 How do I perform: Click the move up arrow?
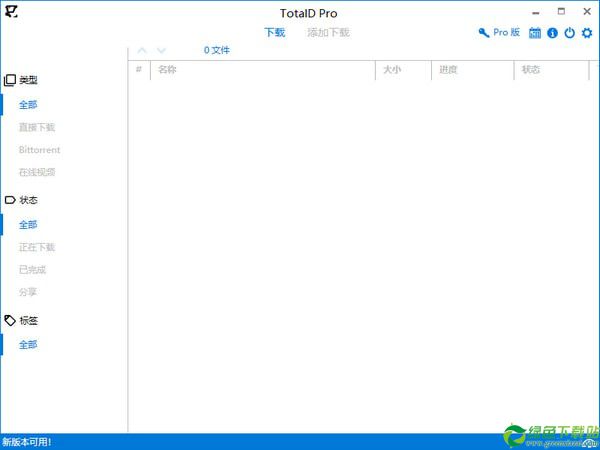[x=142, y=51]
